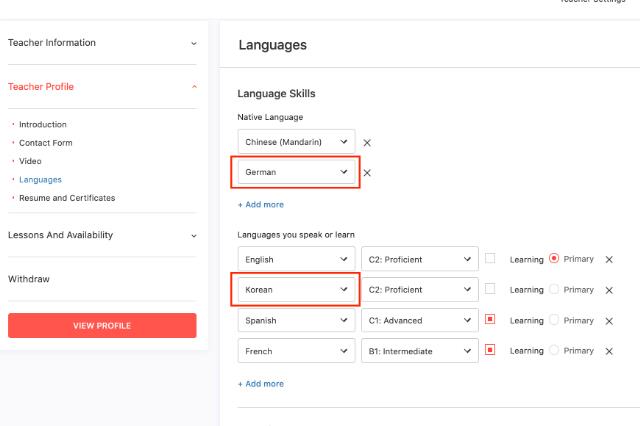Open the Korean language dropdown
The width and height of the screenshot is (640, 426).
point(296,289)
